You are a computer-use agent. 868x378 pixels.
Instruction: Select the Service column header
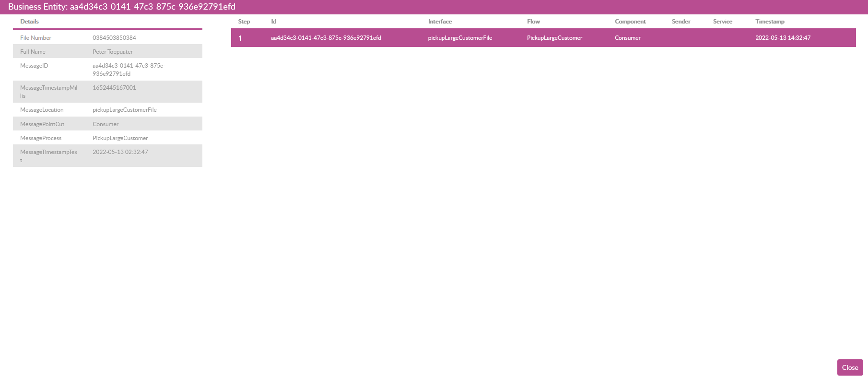point(722,22)
